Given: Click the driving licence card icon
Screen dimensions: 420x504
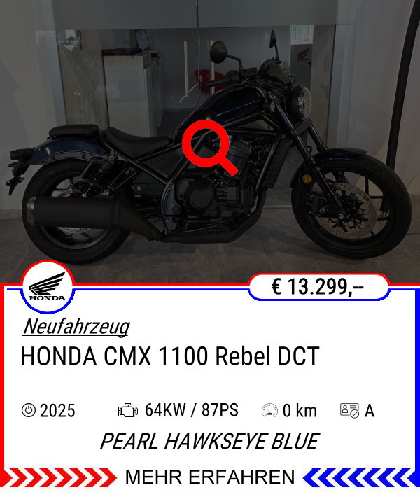Looking at the screenshot, I should pyautogui.click(x=349, y=410).
